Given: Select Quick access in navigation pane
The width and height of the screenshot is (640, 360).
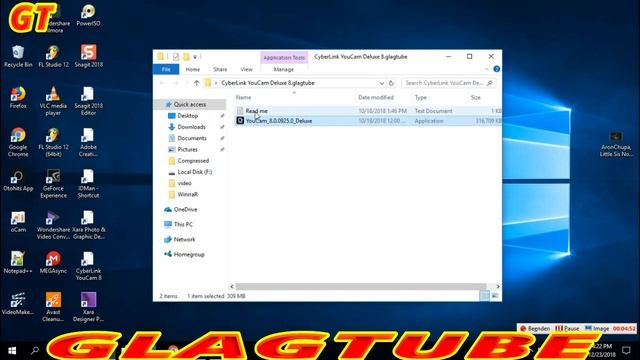Looking at the screenshot, I should tap(190, 104).
